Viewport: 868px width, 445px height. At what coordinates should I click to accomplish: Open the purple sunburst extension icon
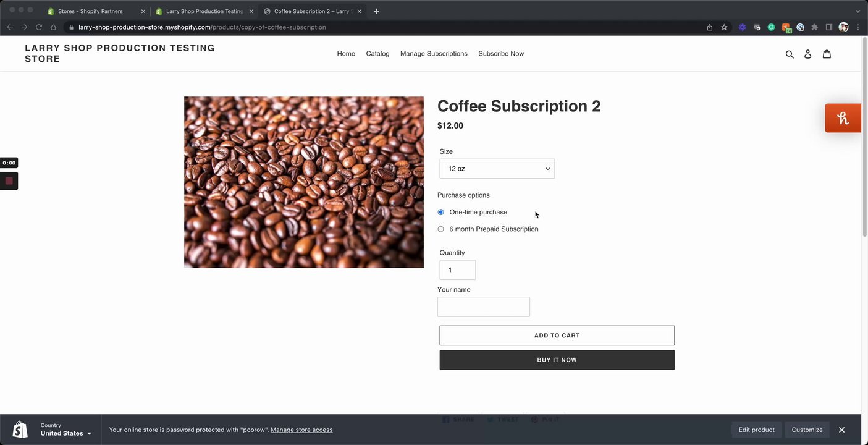[743, 27]
